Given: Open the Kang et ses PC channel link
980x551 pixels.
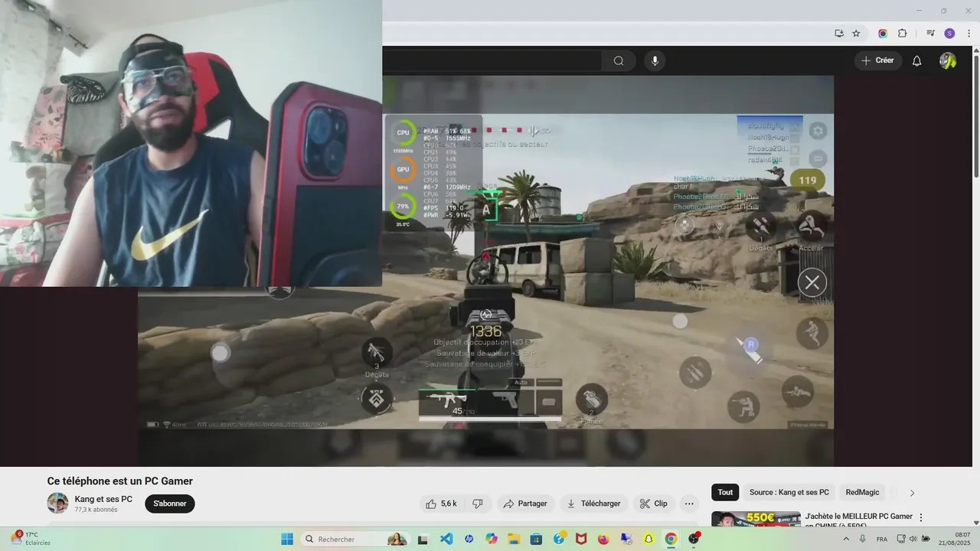Looking at the screenshot, I should pos(103,499).
